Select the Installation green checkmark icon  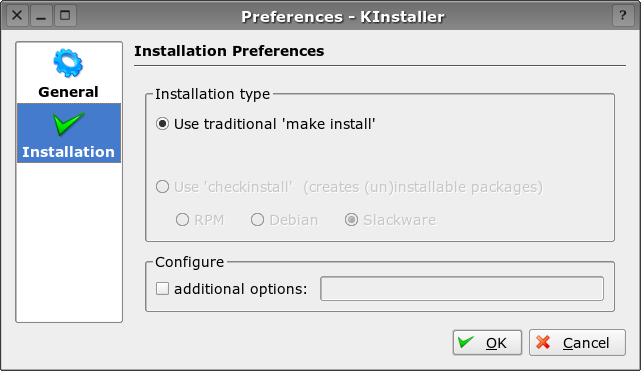pos(69,123)
